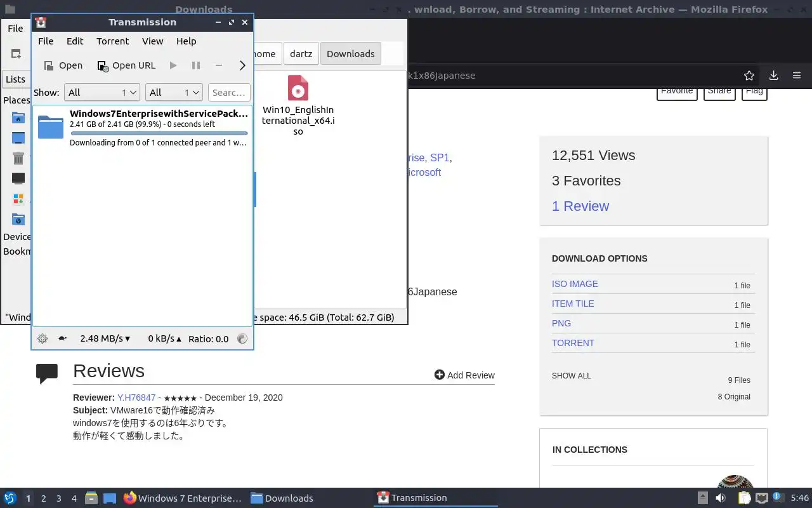
Task: Open the clipboard manager tray icon
Action: (743, 498)
